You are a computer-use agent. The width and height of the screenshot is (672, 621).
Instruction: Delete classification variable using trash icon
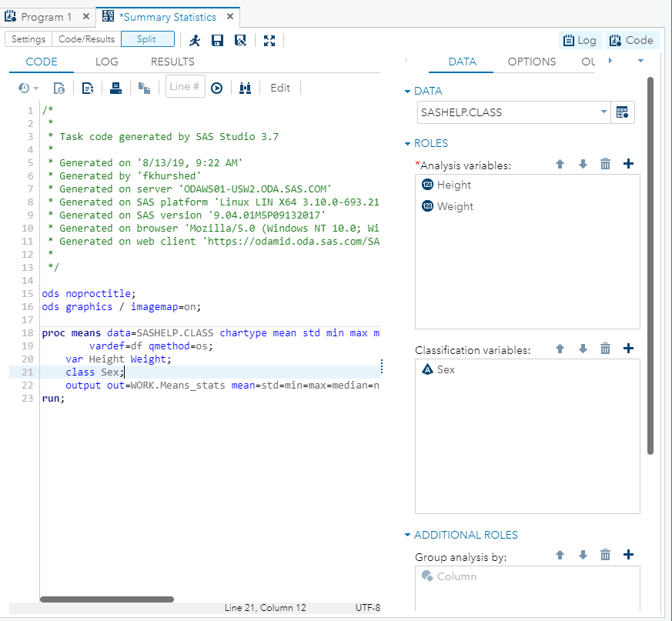[x=605, y=349]
